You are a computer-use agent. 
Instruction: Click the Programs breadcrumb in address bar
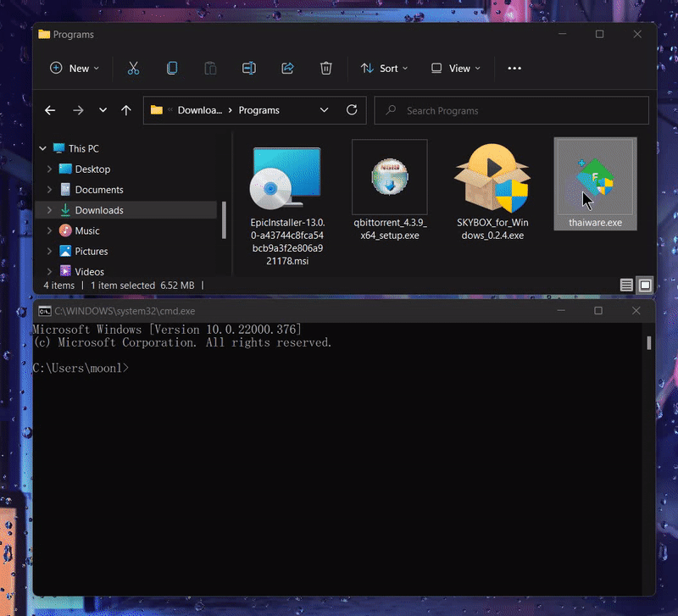click(259, 110)
